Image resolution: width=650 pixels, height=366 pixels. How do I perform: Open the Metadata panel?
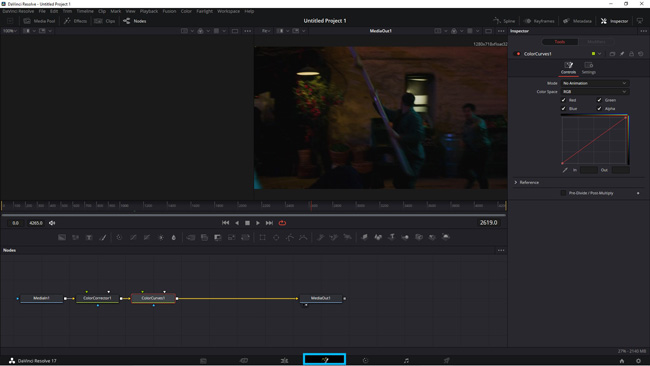[x=577, y=21]
